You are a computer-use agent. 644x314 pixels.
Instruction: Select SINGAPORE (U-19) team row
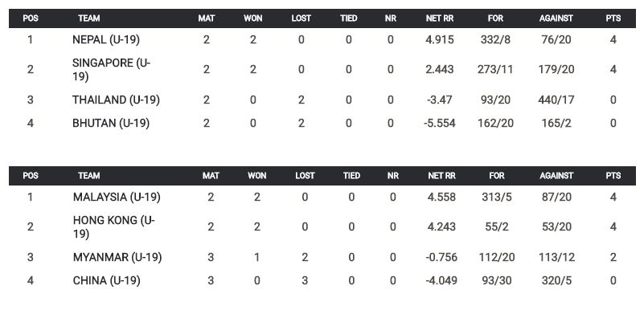point(322,69)
